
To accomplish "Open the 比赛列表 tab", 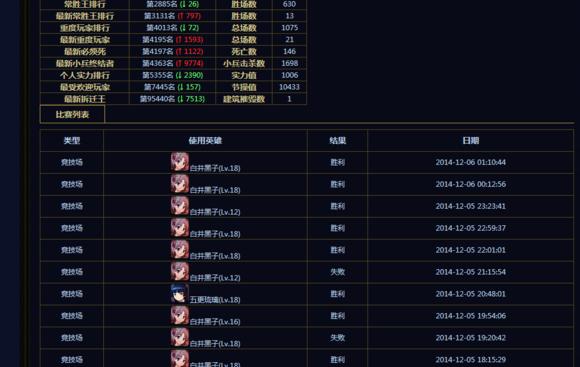I will [72, 114].
